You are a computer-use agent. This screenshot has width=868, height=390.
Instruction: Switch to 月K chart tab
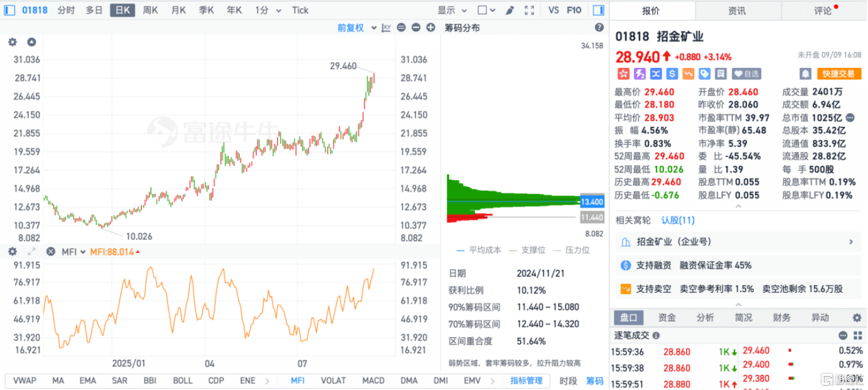click(x=178, y=10)
